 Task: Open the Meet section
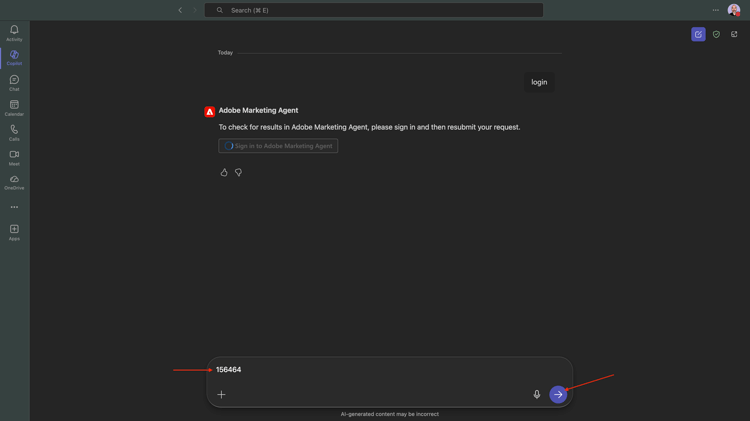[14, 157]
